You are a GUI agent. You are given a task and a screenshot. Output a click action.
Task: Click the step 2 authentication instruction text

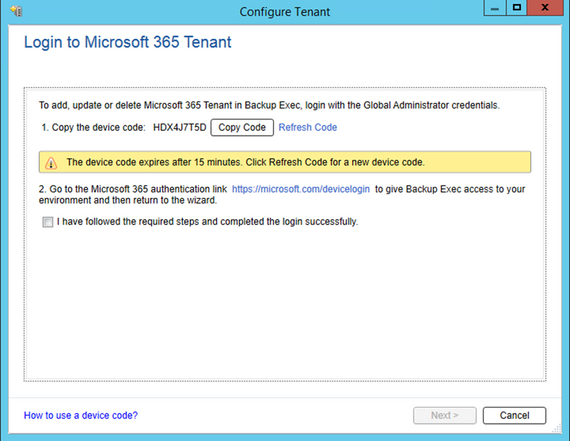(x=282, y=195)
